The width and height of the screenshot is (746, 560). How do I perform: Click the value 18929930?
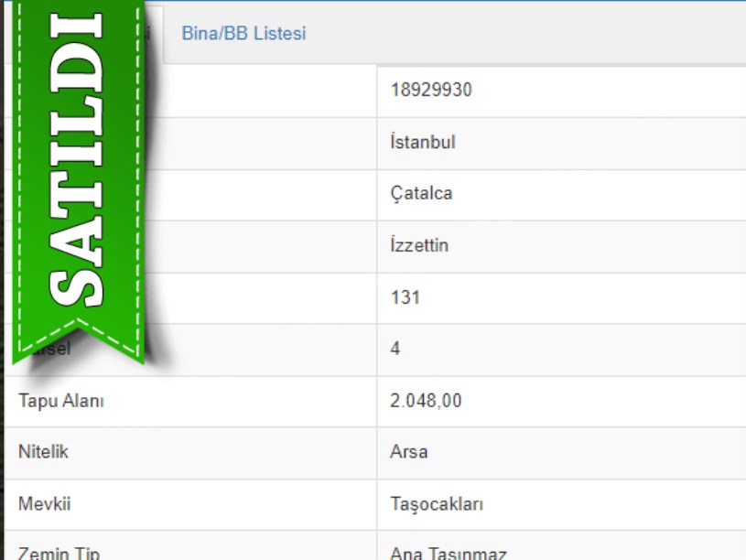click(x=430, y=91)
